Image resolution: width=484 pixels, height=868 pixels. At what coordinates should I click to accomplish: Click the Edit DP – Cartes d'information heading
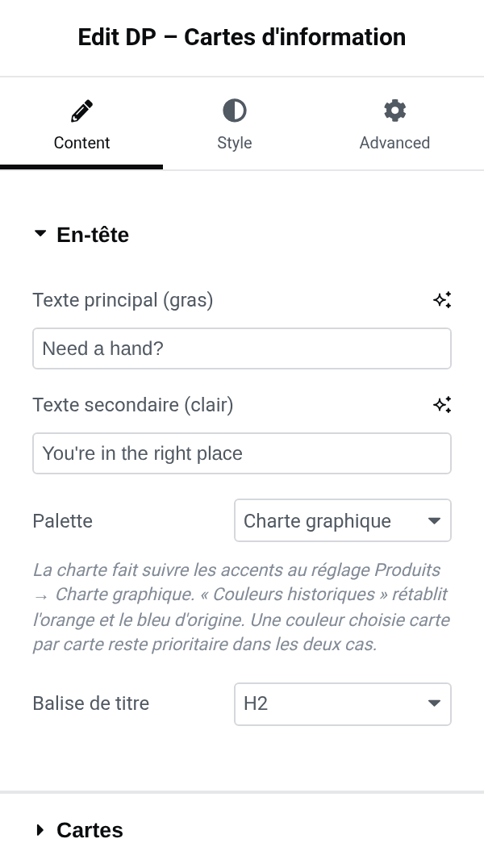tap(242, 37)
